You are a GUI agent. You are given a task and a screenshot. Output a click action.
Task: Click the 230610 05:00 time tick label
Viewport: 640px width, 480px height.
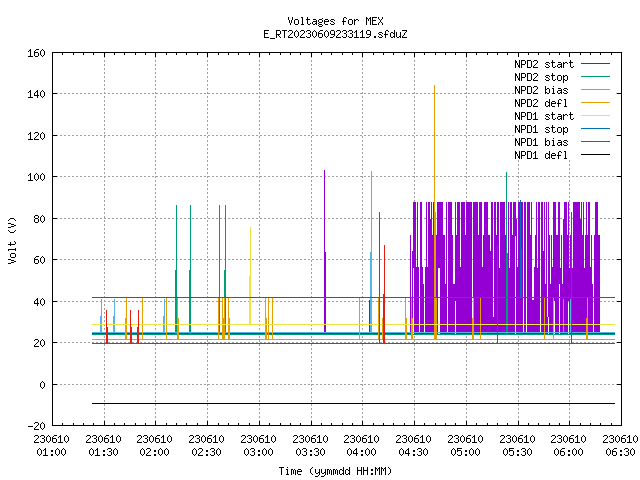click(465, 446)
